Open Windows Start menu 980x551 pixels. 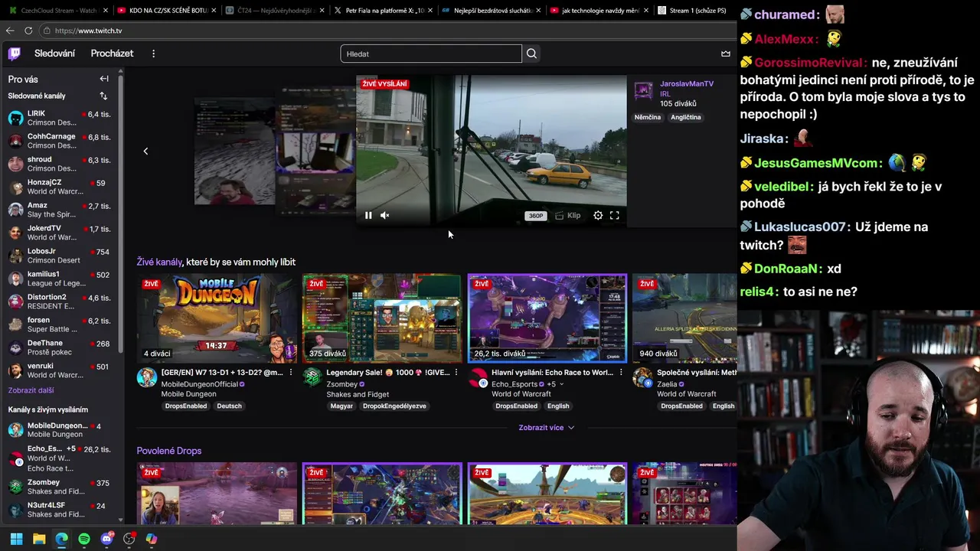(16, 539)
